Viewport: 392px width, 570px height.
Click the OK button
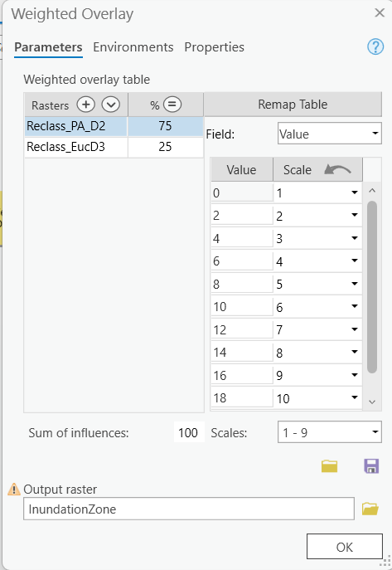click(345, 547)
